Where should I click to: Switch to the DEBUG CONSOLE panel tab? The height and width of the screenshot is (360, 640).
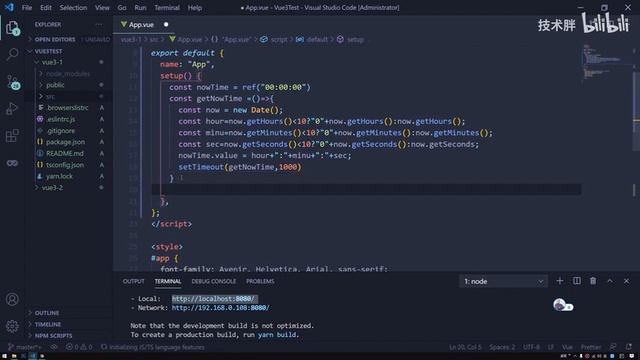(213, 282)
